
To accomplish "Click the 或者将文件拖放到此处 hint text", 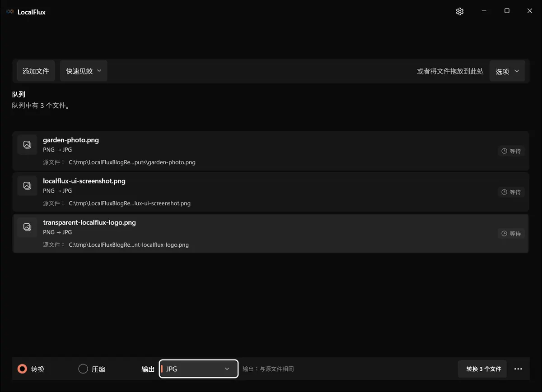I will click(450, 71).
